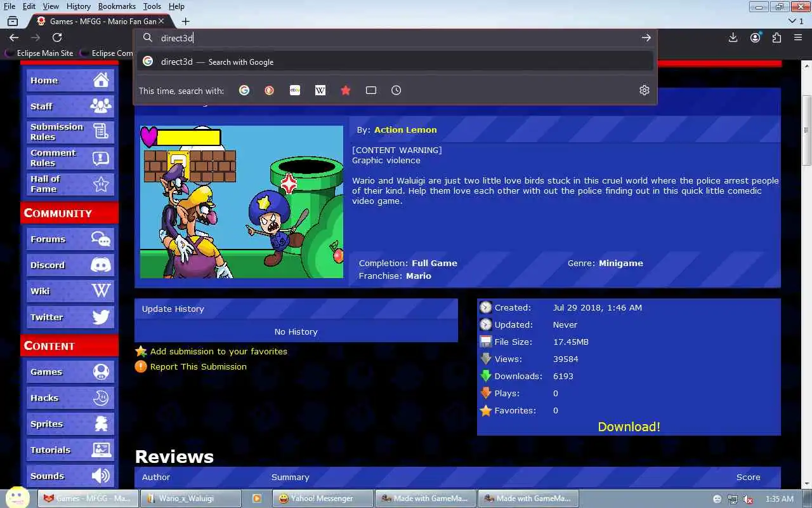Search this time with Wikipedia icon

pyautogui.click(x=320, y=90)
